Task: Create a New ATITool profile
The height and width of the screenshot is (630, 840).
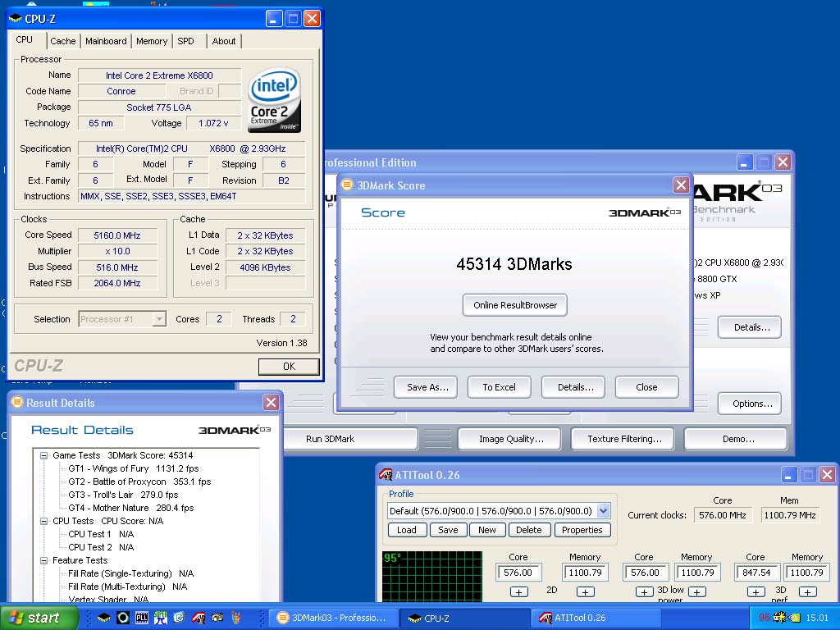Action: pos(487,530)
